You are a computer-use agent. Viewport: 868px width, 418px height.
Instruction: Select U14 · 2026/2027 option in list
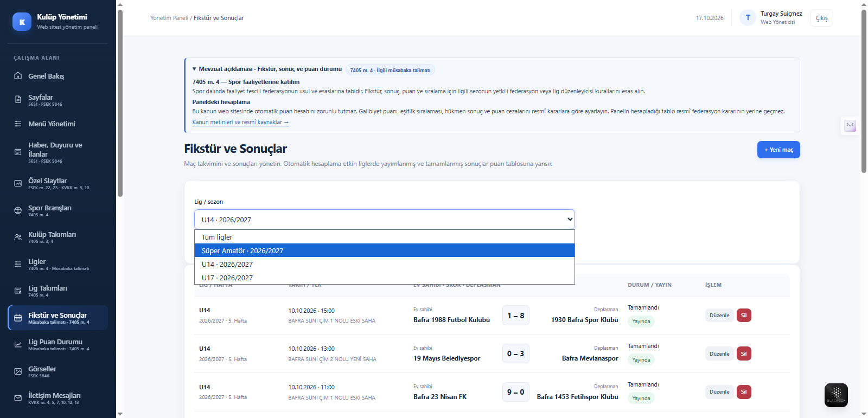pos(384,264)
